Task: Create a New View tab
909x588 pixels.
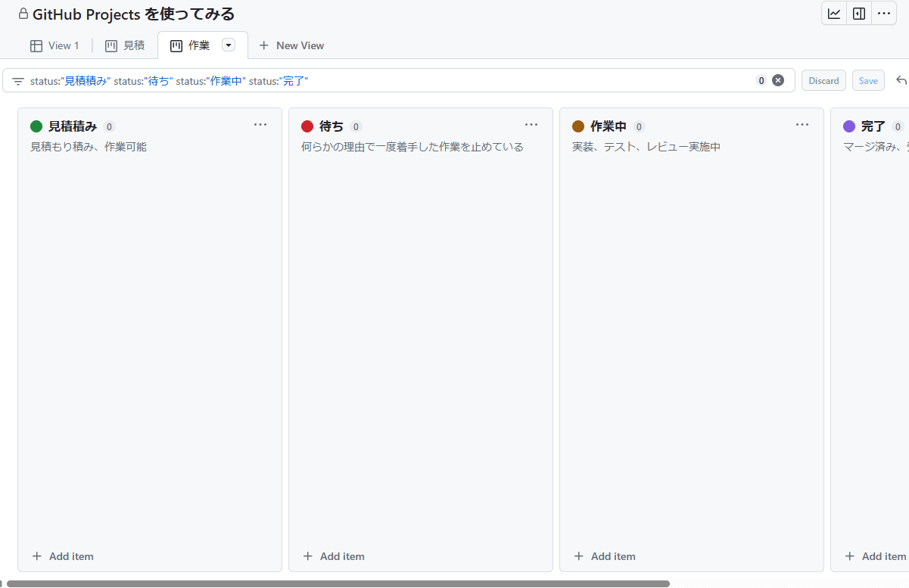Action: [291, 45]
